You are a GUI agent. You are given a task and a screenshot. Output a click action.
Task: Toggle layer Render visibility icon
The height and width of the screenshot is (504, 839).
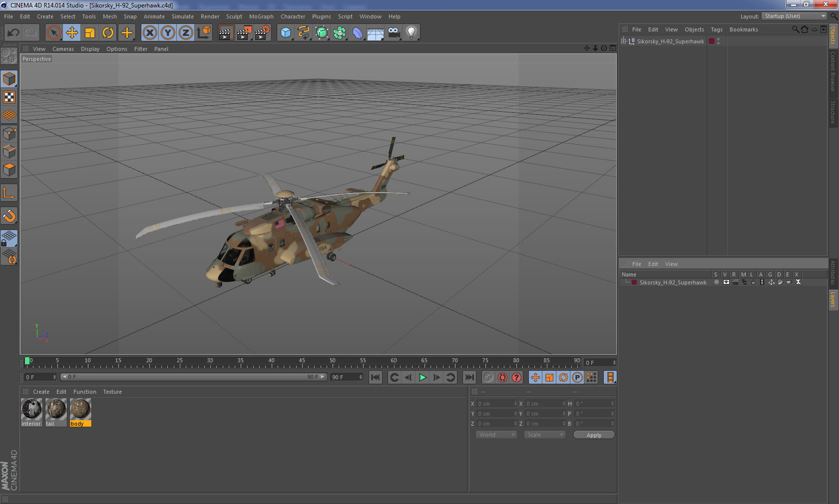735,282
